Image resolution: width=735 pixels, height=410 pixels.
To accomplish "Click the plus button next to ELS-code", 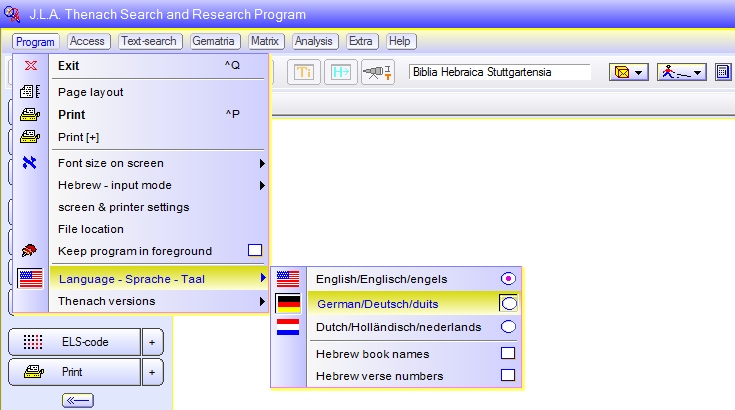I will tap(152, 342).
